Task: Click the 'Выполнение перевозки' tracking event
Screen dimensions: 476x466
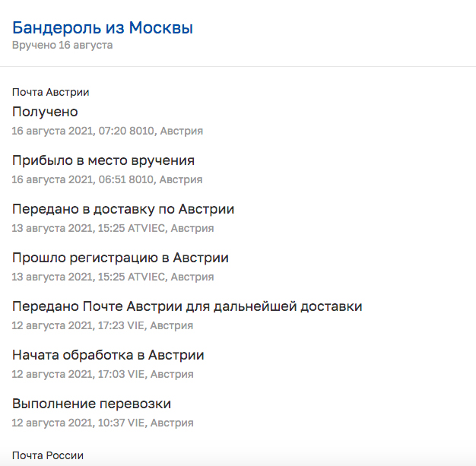Action: click(x=91, y=404)
